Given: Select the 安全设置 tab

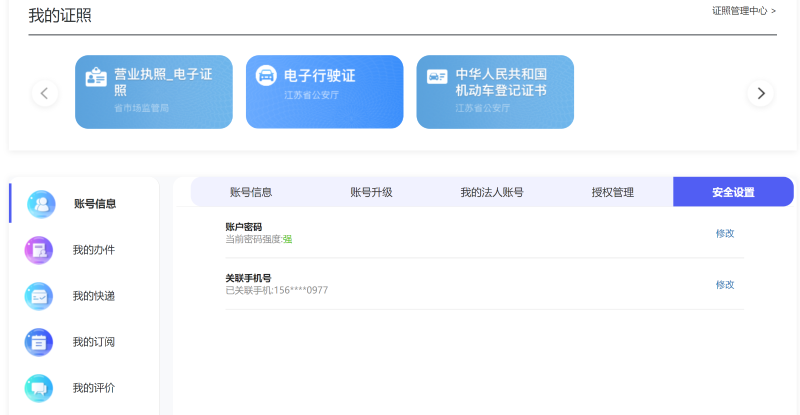Looking at the screenshot, I should 732,192.
